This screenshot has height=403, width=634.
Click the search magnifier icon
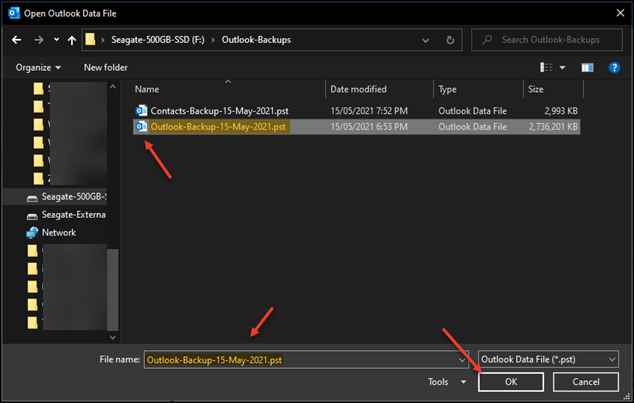pyautogui.click(x=487, y=40)
